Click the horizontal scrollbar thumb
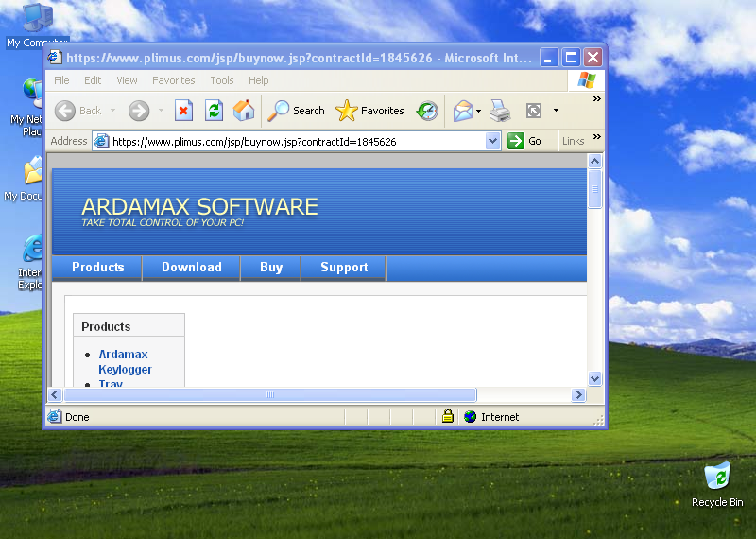This screenshot has width=756, height=539. [270, 394]
